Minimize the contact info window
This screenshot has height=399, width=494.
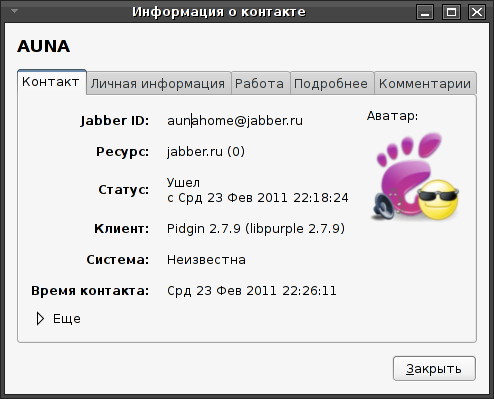click(425, 12)
